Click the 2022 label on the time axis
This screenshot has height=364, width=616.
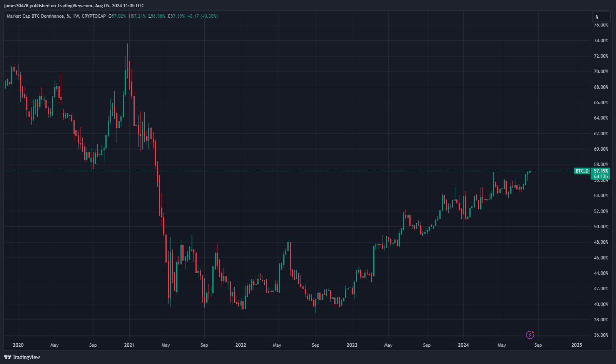[241, 345]
